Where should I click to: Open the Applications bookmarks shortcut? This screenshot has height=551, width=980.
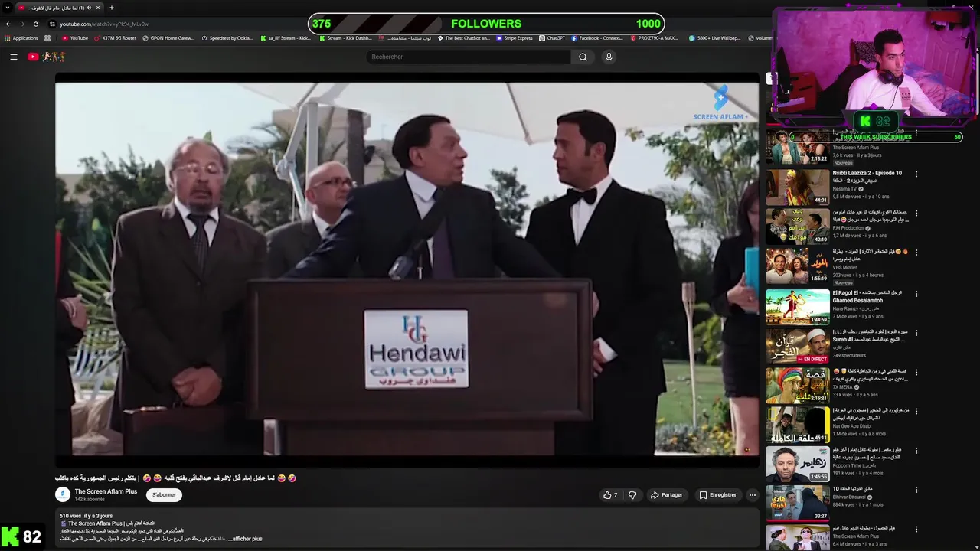click(21, 38)
